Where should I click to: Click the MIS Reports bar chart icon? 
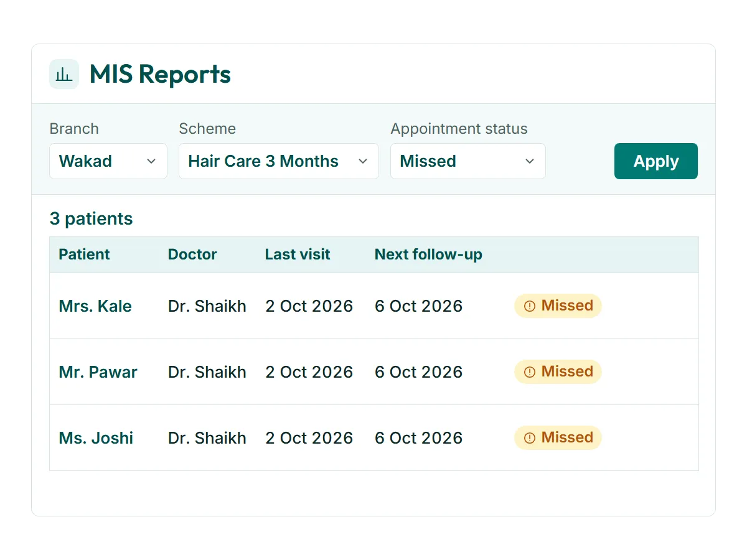point(64,74)
